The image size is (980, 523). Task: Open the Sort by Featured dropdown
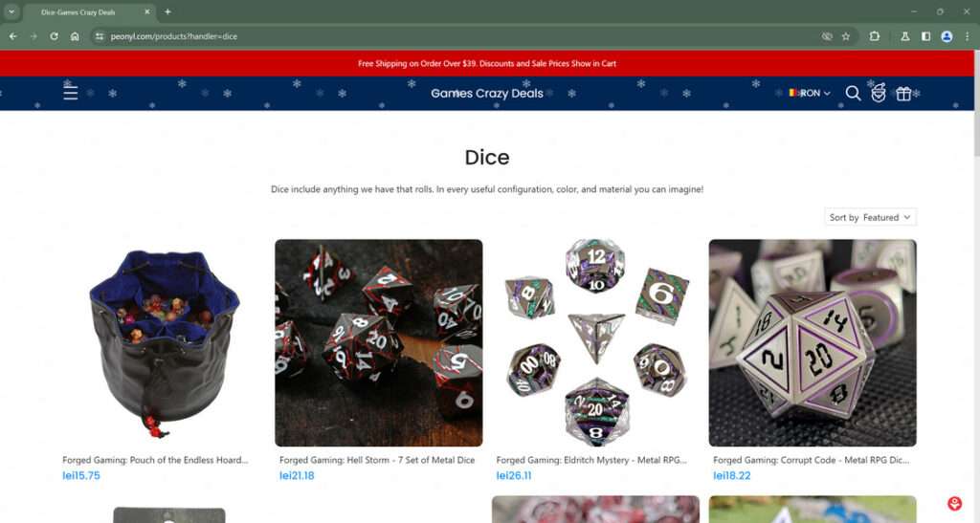coord(870,217)
